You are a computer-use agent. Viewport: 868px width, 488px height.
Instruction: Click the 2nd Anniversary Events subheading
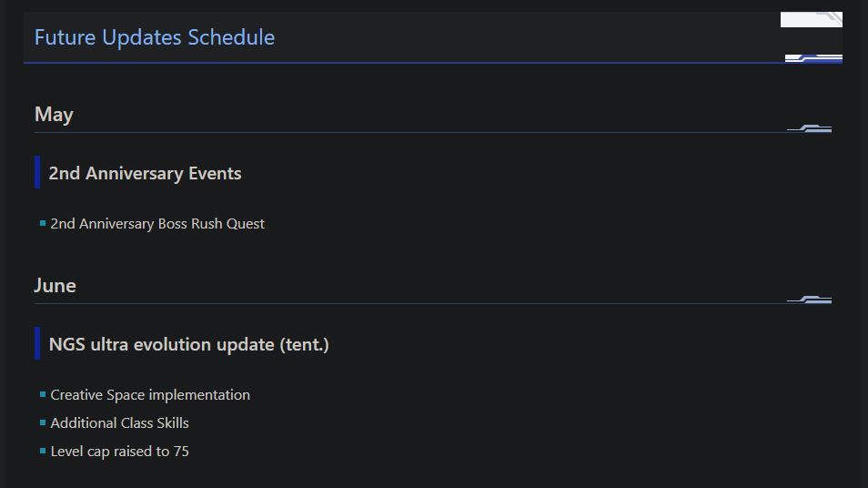pos(145,173)
